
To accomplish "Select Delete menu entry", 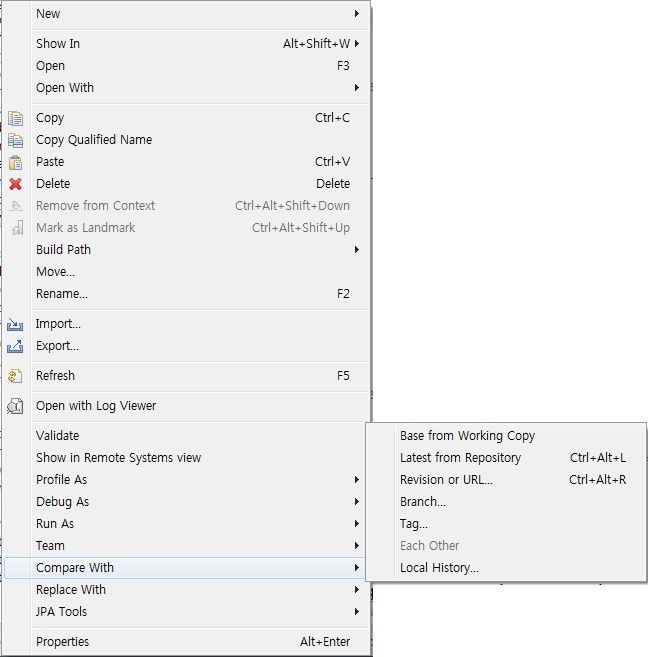I will point(186,184).
